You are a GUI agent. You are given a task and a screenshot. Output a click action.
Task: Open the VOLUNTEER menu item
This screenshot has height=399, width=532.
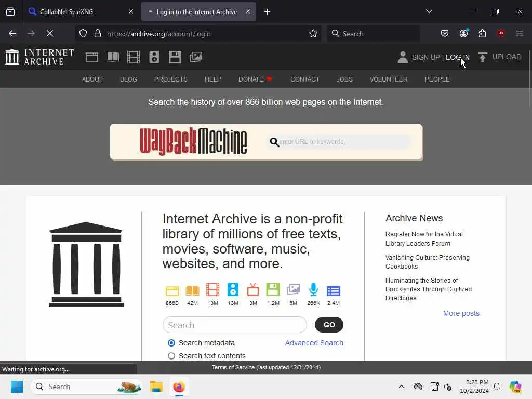coord(389,79)
